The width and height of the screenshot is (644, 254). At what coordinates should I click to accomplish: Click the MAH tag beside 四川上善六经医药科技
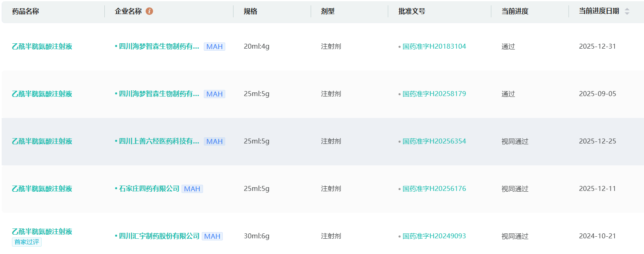[215, 141]
